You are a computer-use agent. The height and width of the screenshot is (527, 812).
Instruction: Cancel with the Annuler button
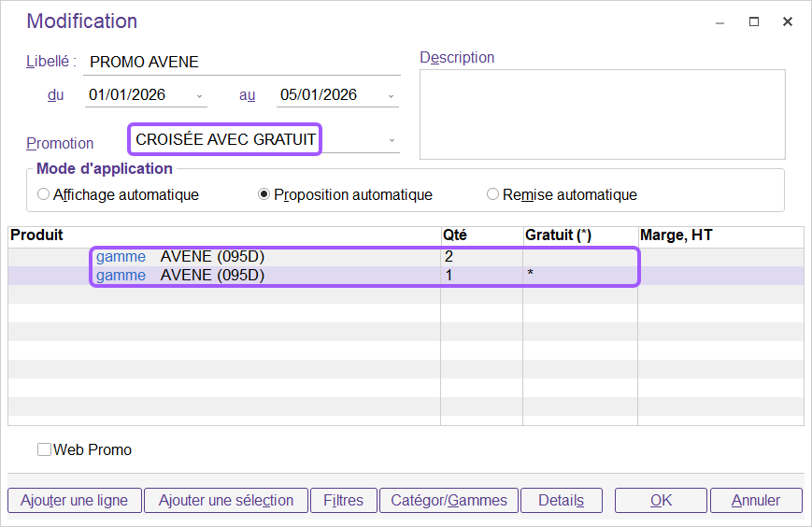pyautogui.click(x=756, y=501)
